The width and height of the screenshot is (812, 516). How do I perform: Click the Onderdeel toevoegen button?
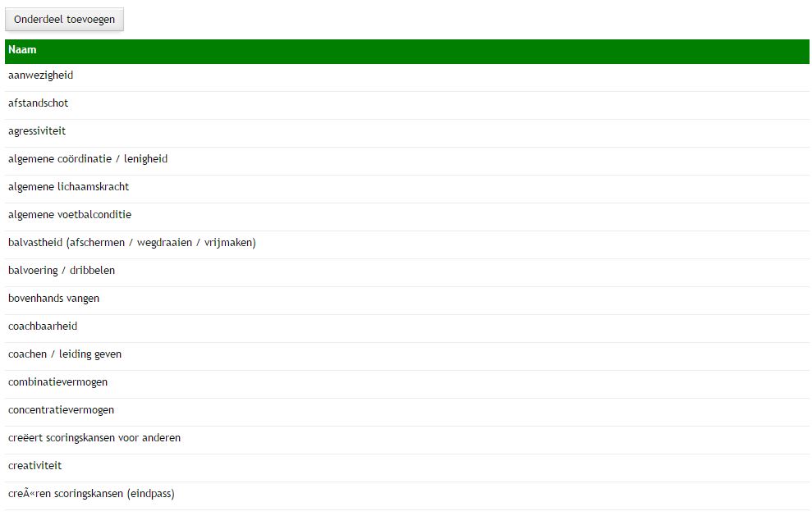coord(64,19)
